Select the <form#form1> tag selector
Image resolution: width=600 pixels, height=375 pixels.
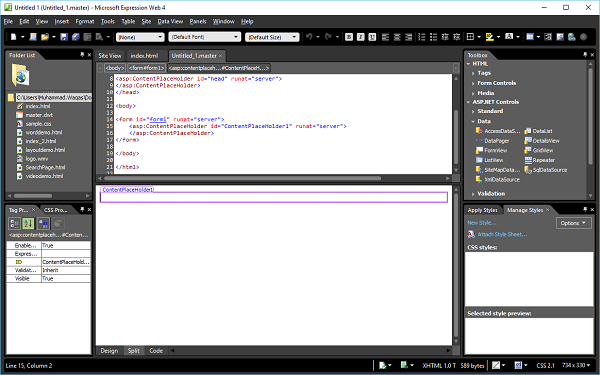147,68
